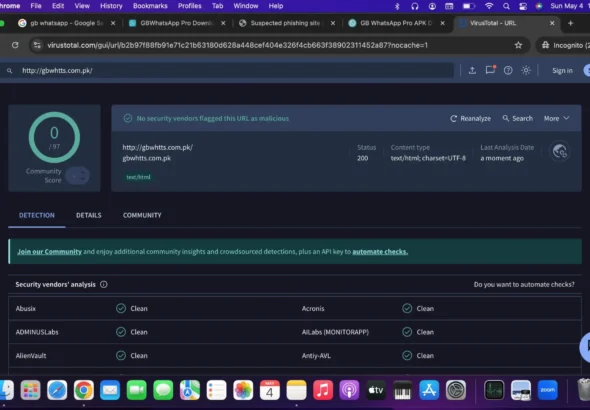590x410 pixels.
Task: Select the ADMINUSLabs vendor name
Action: 37,332
